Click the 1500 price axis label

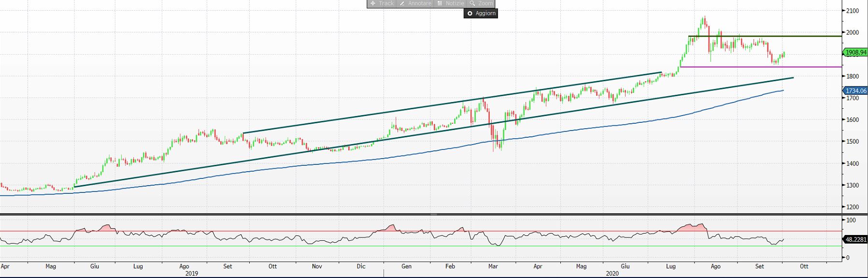pos(852,142)
